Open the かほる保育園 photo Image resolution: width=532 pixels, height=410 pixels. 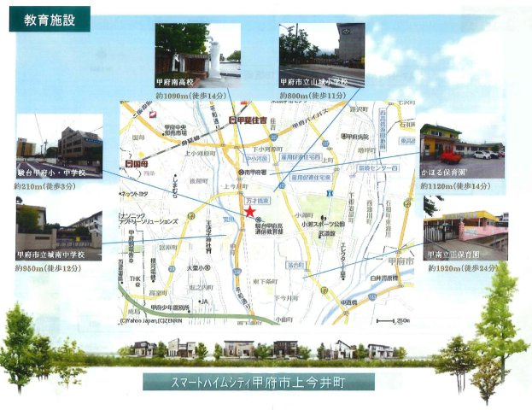tap(460, 151)
